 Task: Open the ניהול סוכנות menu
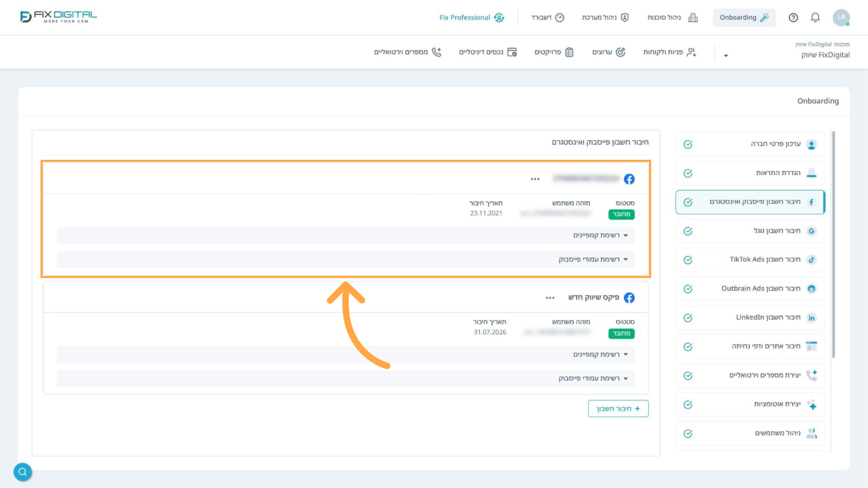[673, 17]
